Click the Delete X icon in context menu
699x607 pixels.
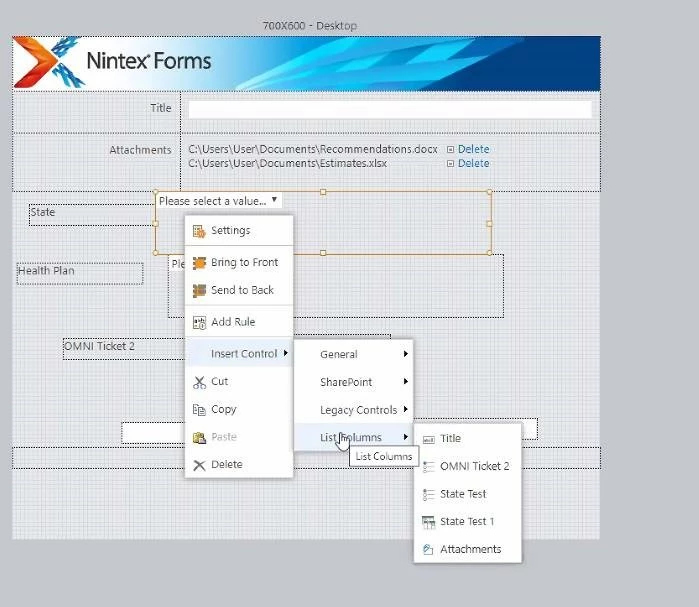(x=199, y=465)
